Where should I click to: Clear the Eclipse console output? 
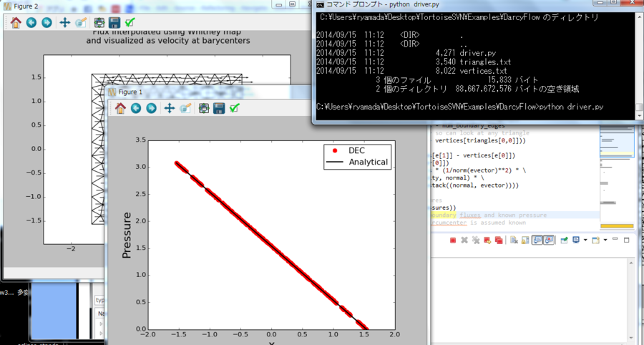pyautogui.click(x=513, y=240)
